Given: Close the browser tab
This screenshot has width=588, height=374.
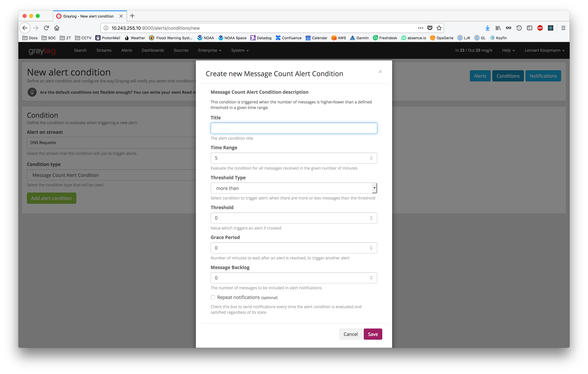Looking at the screenshot, I should 121,16.
